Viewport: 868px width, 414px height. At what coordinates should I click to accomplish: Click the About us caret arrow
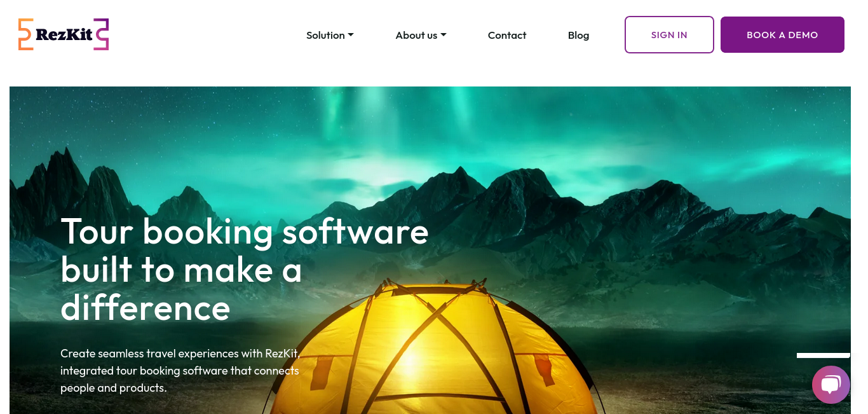[444, 35]
